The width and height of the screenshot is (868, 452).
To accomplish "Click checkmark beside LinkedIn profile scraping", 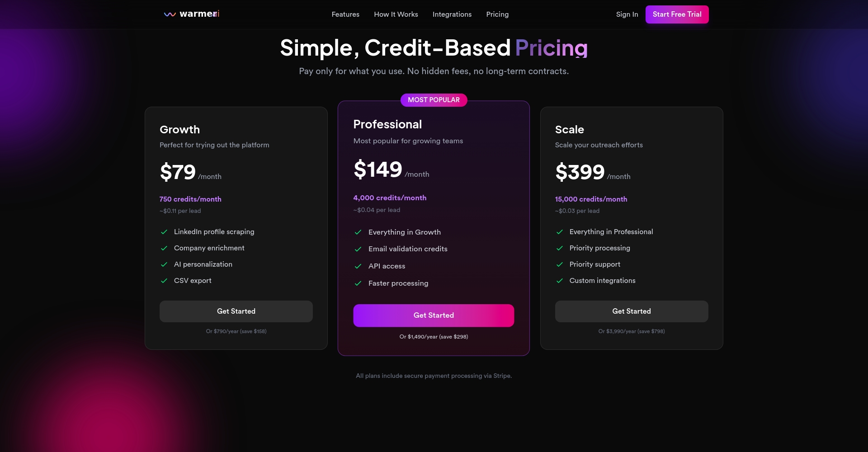I will pos(164,232).
